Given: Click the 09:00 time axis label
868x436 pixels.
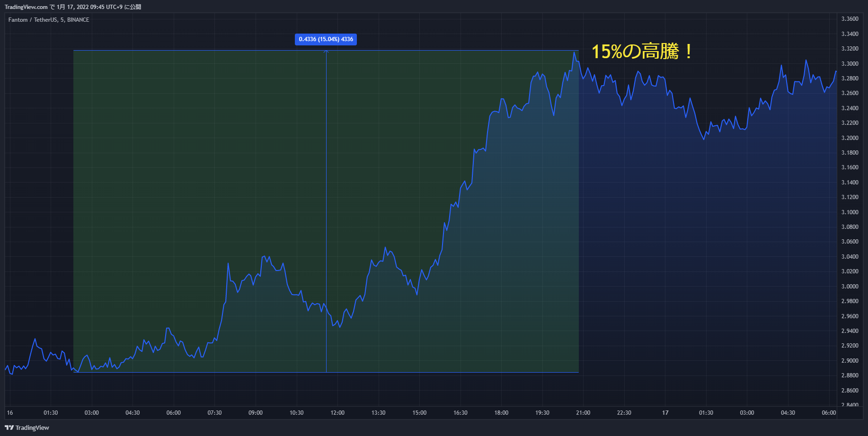Looking at the screenshot, I should point(256,413).
